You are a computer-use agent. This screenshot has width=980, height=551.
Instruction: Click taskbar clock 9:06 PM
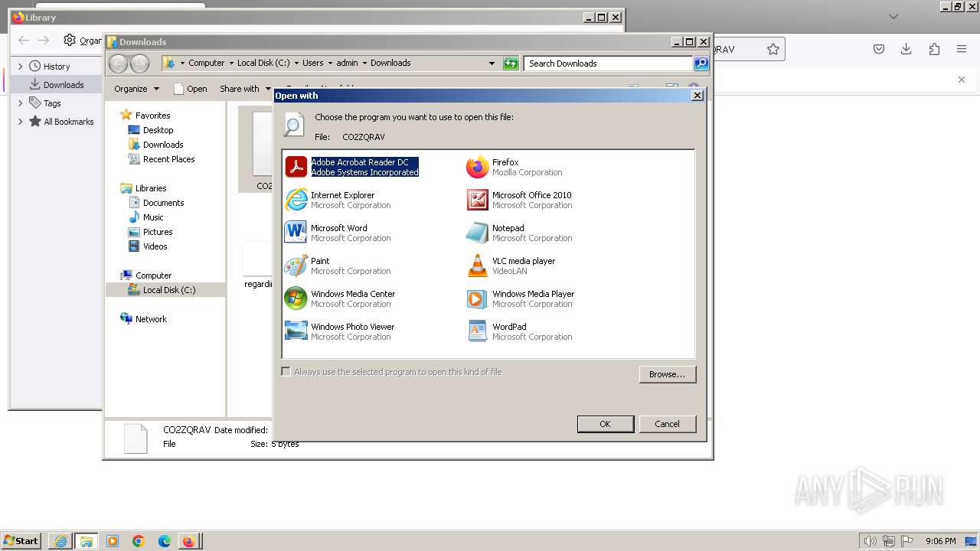[940, 541]
